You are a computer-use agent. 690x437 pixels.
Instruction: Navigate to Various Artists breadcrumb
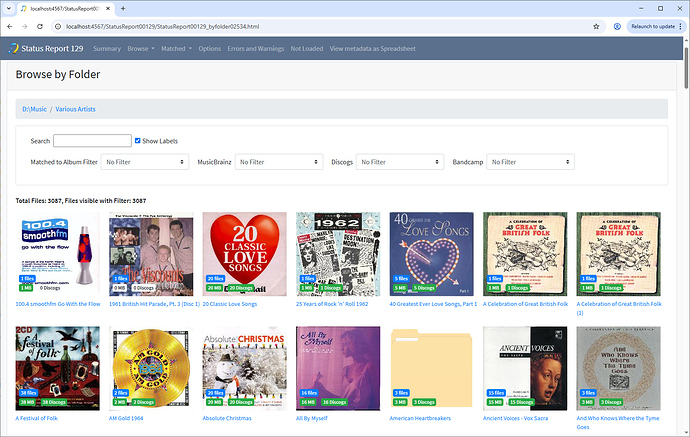pos(75,109)
